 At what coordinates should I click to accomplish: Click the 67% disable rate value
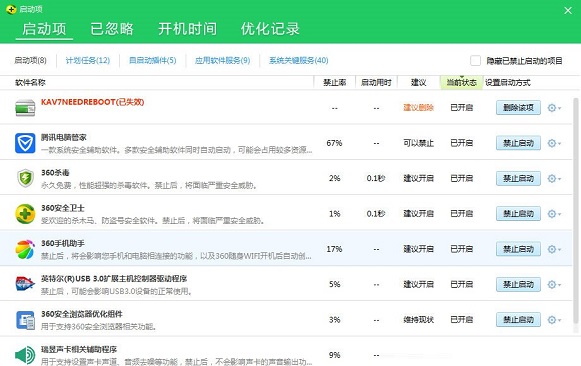pyautogui.click(x=334, y=143)
